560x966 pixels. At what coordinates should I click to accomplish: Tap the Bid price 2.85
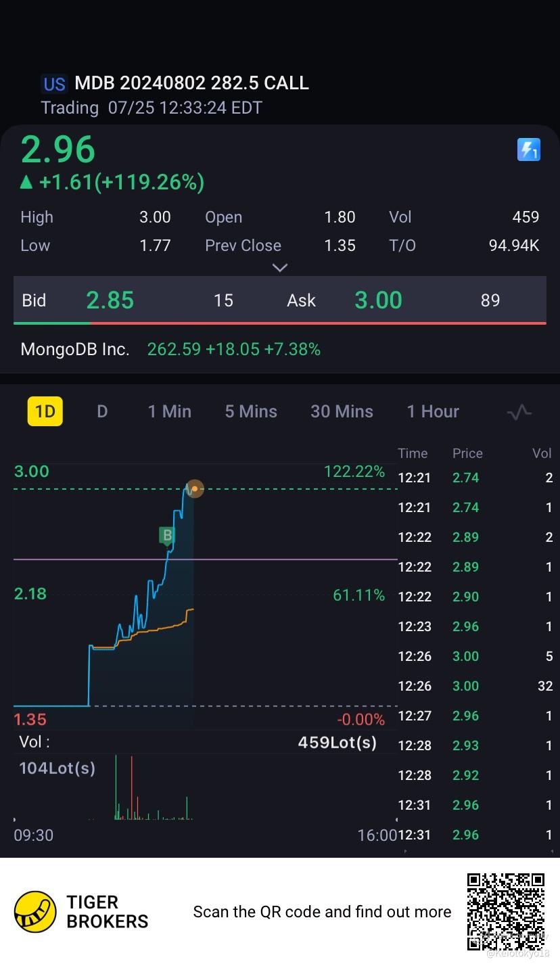pos(110,300)
